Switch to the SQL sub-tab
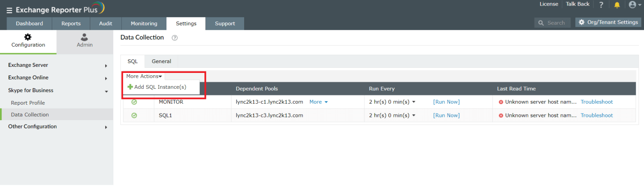This screenshot has width=644, height=187. click(x=133, y=61)
